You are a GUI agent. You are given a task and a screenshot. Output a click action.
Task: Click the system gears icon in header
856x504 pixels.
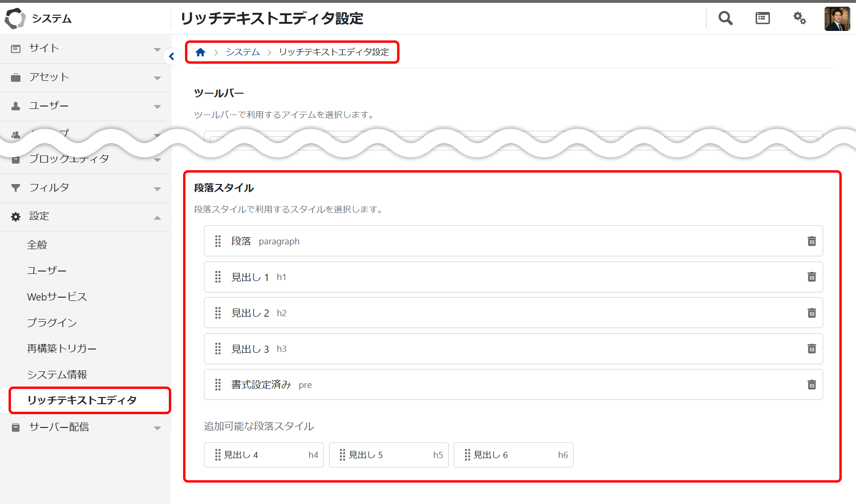pyautogui.click(x=799, y=19)
